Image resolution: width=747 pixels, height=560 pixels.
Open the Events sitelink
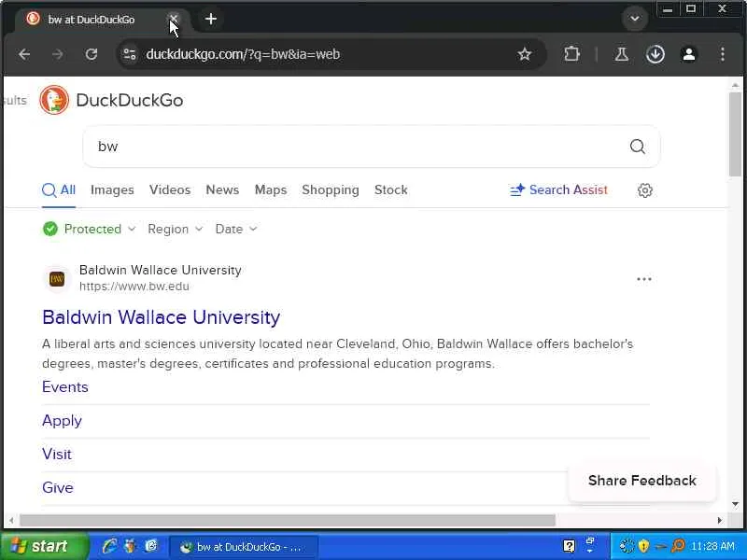pos(65,387)
